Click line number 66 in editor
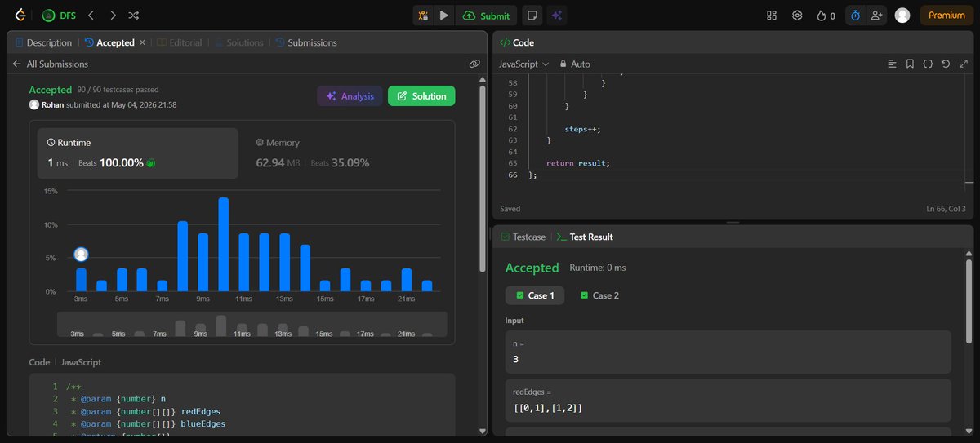The width and height of the screenshot is (980, 443). 512,175
